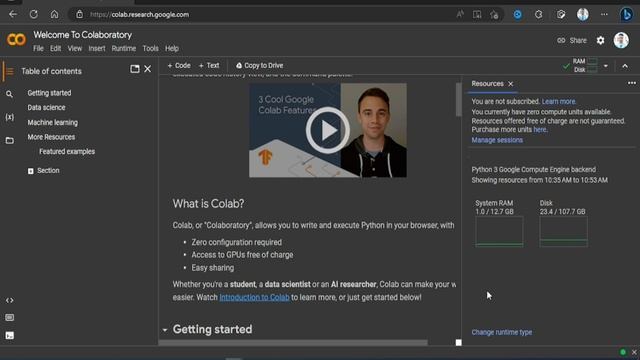Close the Resources tab
Screen dimensions: 640x360
511,84
